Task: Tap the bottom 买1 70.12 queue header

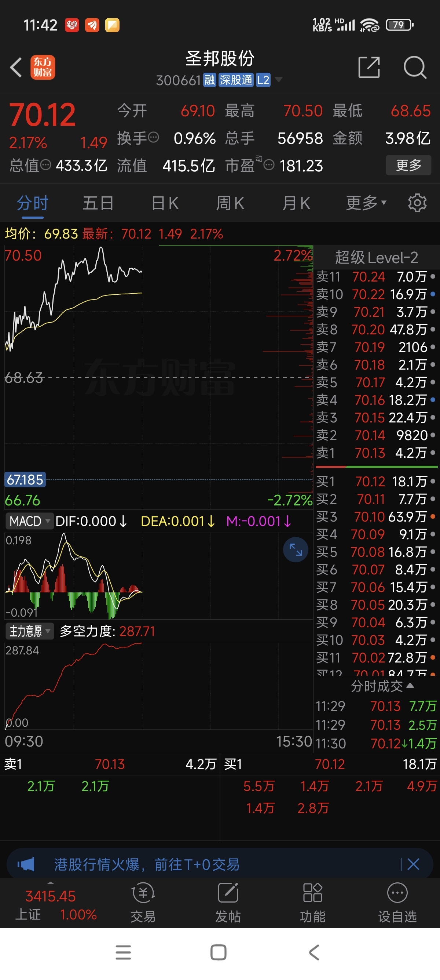Action: click(x=330, y=764)
